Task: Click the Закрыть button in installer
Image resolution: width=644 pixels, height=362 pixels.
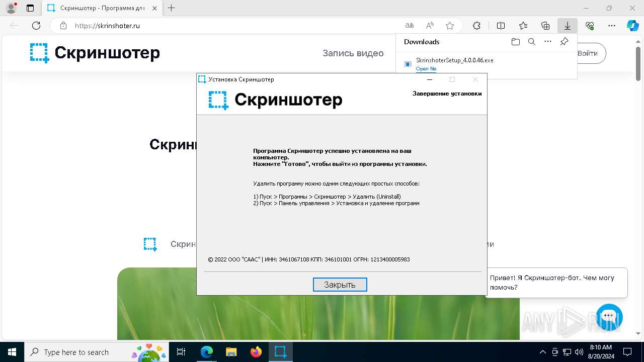Action: click(340, 285)
